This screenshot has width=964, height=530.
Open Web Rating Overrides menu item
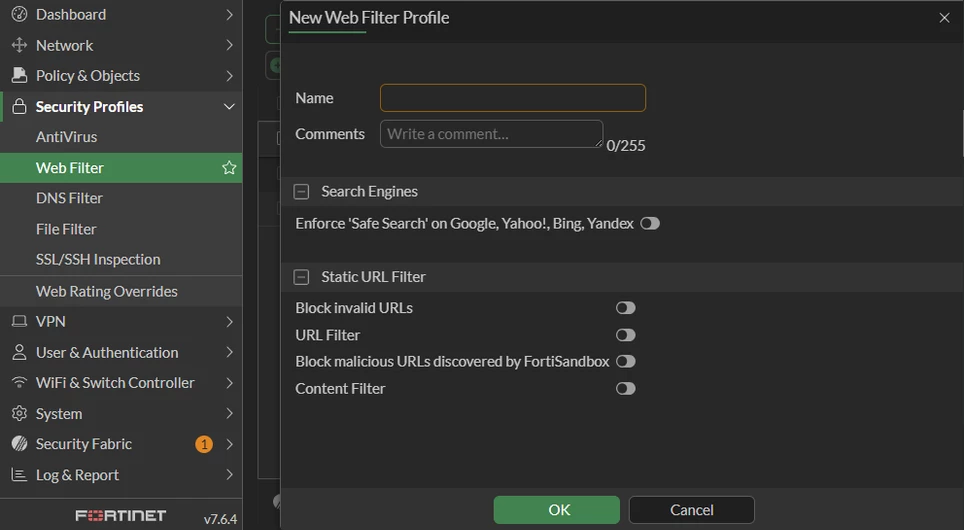(x=121, y=291)
